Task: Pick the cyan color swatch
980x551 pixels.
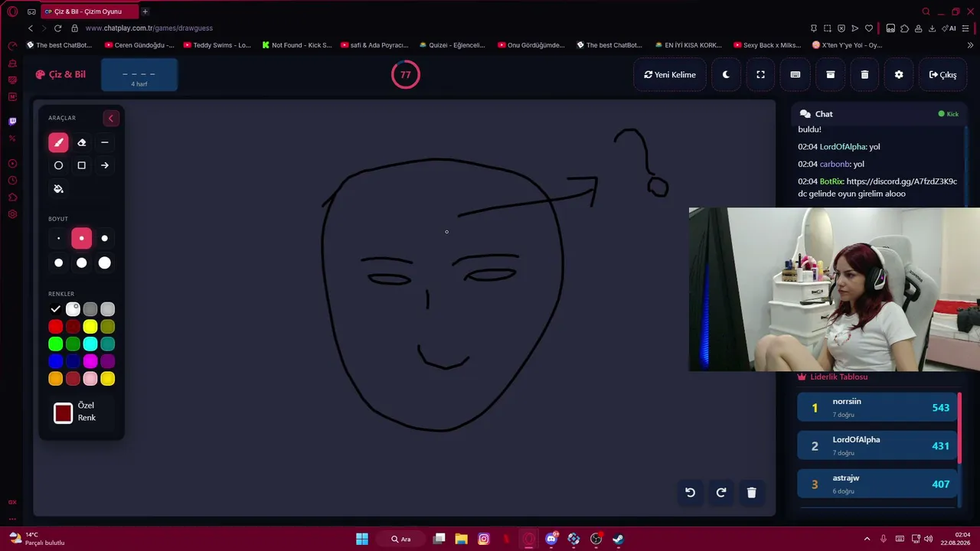Action: click(x=90, y=344)
